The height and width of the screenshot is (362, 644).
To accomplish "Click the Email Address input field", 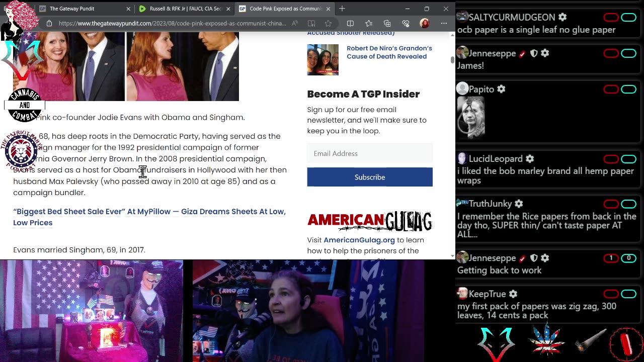I will tap(370, 153).
